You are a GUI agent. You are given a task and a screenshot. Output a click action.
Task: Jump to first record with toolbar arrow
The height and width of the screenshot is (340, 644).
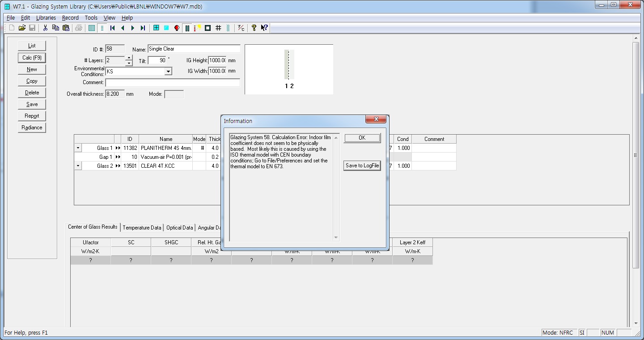[x=113, y=28]
